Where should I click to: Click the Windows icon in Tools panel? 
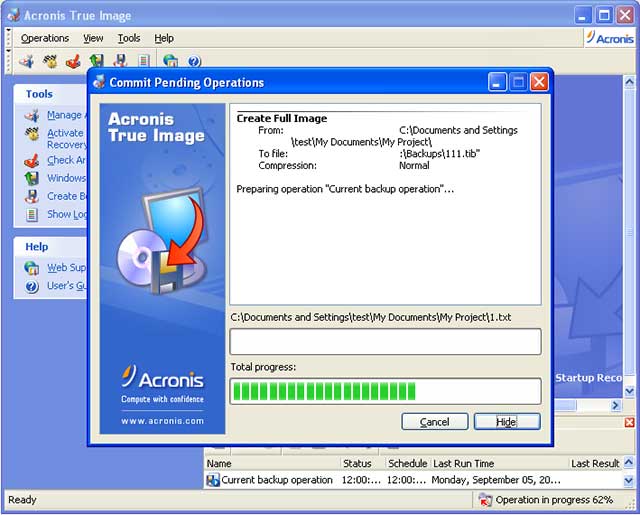pyautogui.click(x=32, y=178)
